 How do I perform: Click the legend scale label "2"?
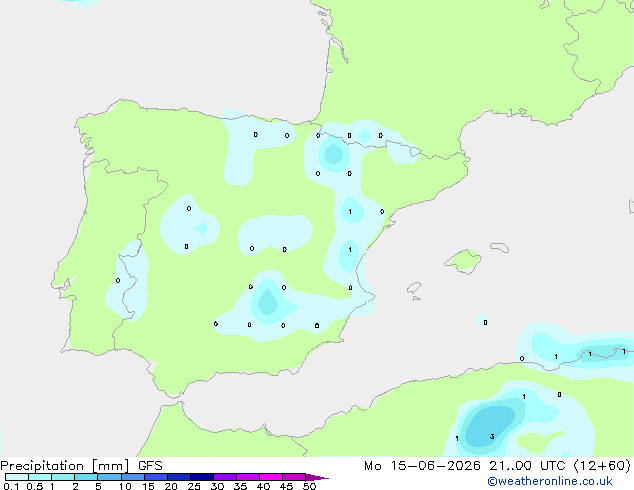tap(75, 486)
